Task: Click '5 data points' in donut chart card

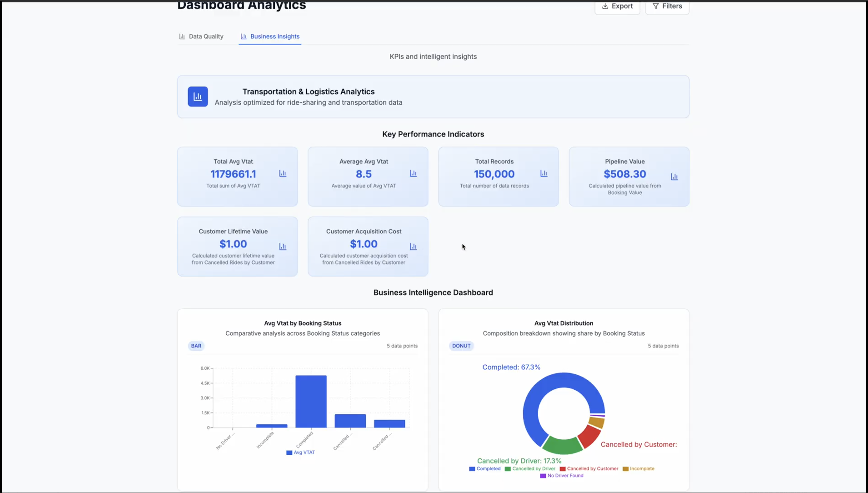Action: tap(663, 346)
